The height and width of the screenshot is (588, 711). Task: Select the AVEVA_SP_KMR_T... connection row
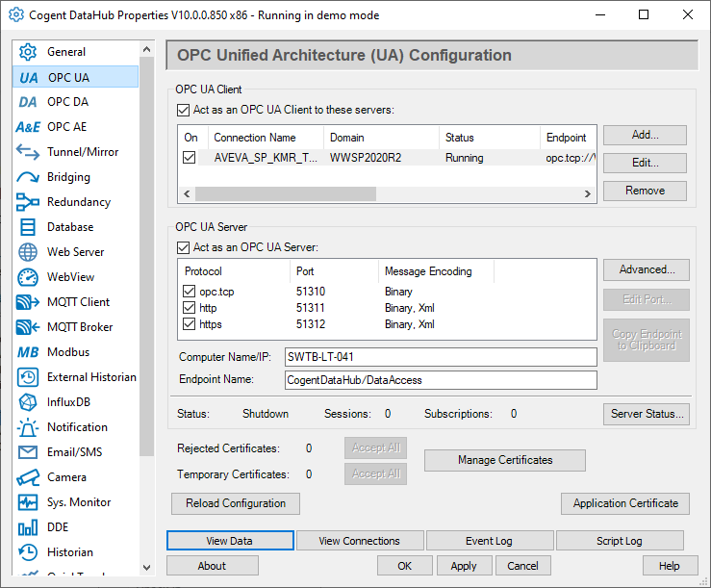[x=387, y=158]
